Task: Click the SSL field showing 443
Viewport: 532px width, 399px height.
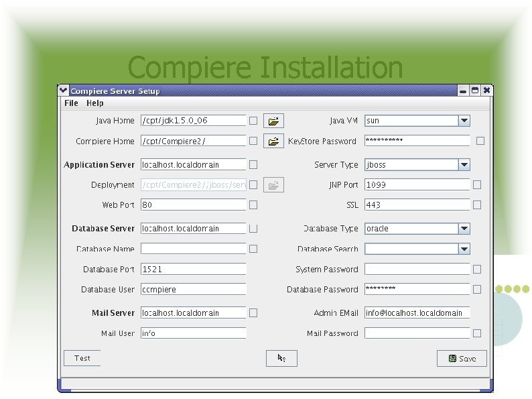Action: pos(417,205)
